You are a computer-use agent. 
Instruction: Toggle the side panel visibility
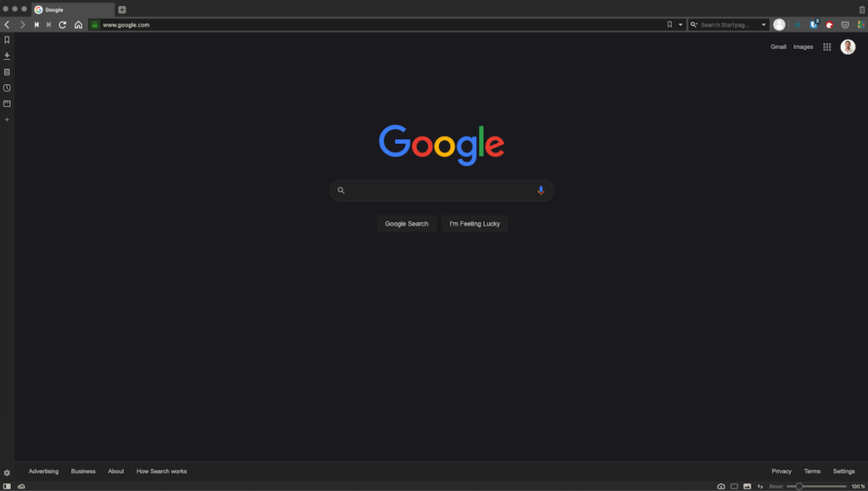click(x=7, y=486)
